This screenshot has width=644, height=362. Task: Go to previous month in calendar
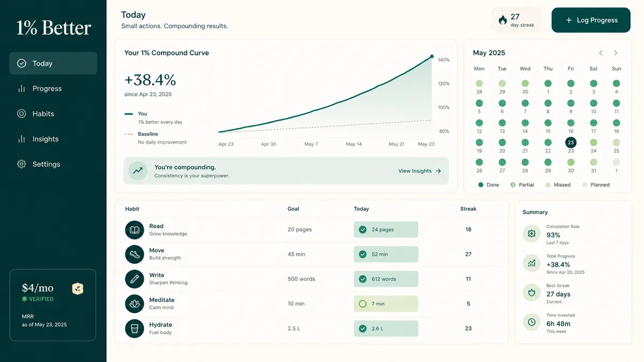[601, 53]
